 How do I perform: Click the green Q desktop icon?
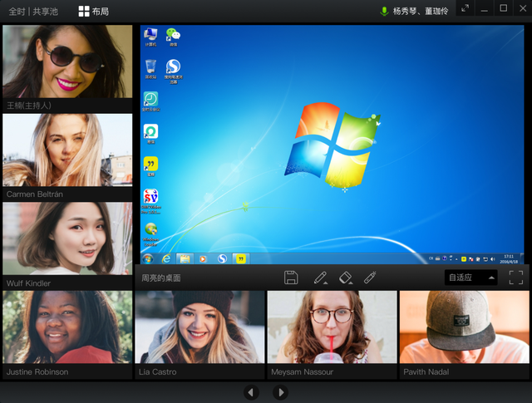150,134
